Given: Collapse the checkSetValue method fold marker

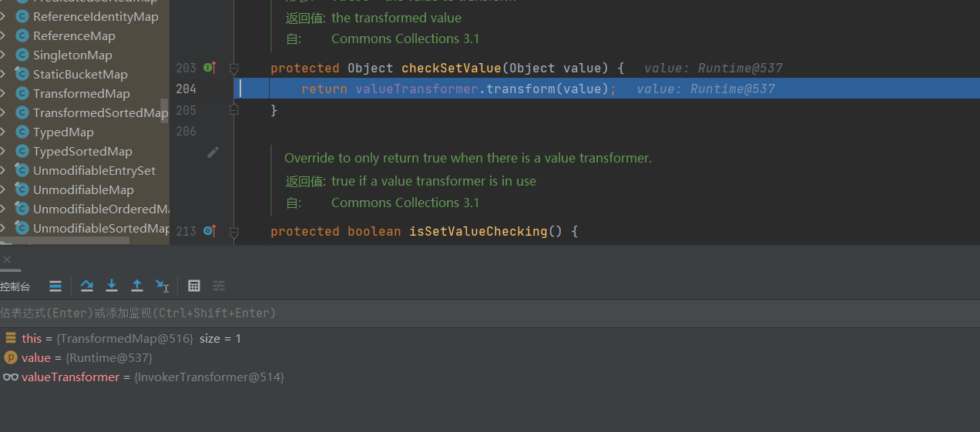Looking at the screenshot, I should click(234, 69).
